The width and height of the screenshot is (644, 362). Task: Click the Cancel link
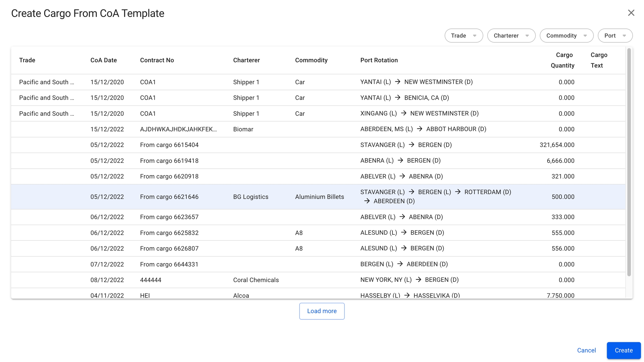tap(586, 350)
